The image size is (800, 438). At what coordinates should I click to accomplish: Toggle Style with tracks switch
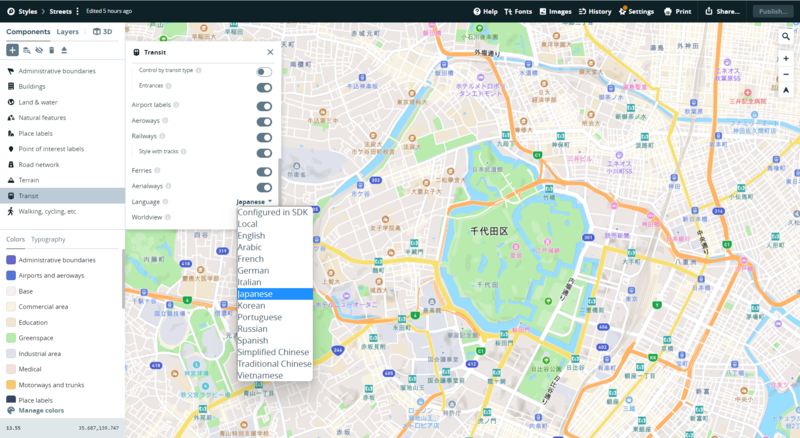coord(264,153)
